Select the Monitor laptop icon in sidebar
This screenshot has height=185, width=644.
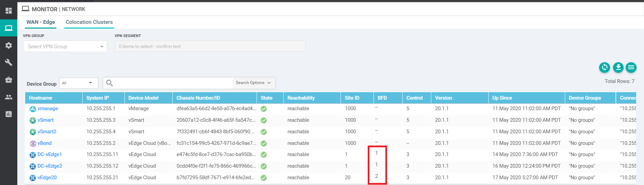click(8, 28)
